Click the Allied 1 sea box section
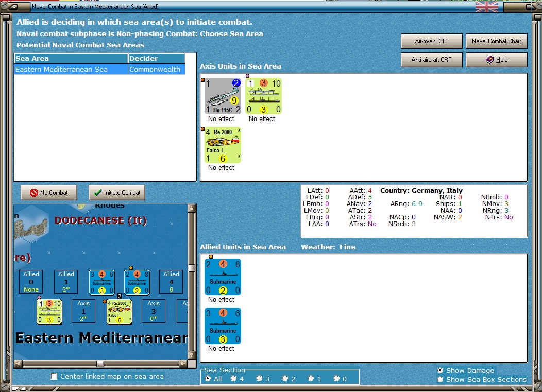Image resolution: width=542 pixels, height=392 pixels. click(x=66, y=282)
